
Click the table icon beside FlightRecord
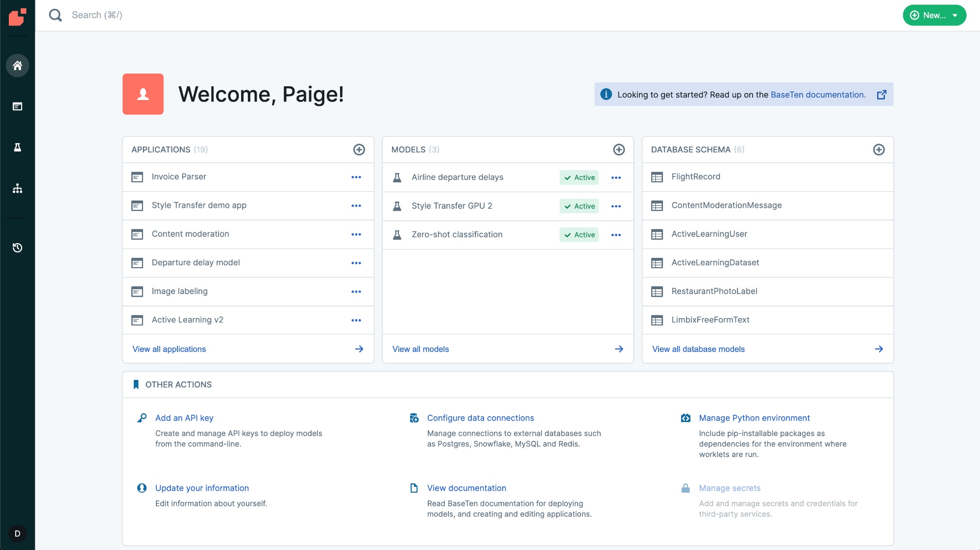point(657,177)
